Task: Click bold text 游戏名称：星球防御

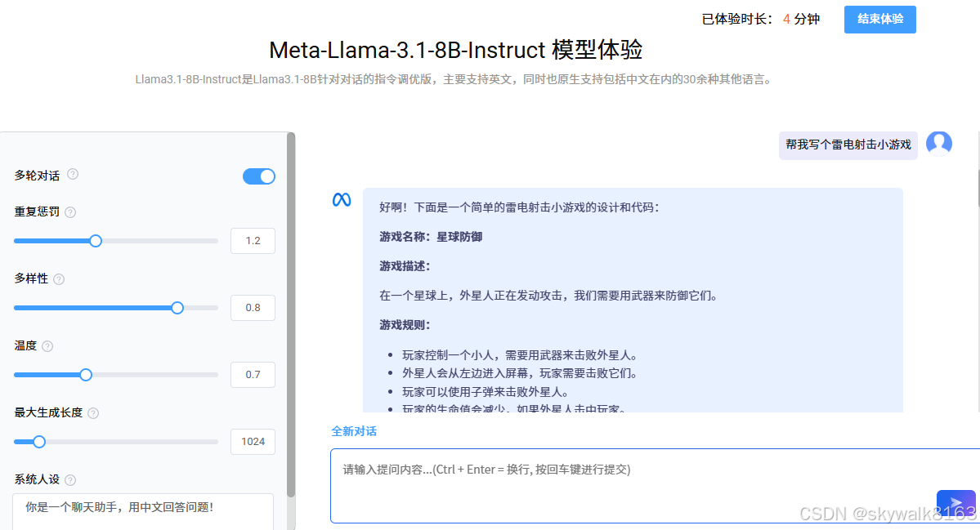Action: point(431,237)
